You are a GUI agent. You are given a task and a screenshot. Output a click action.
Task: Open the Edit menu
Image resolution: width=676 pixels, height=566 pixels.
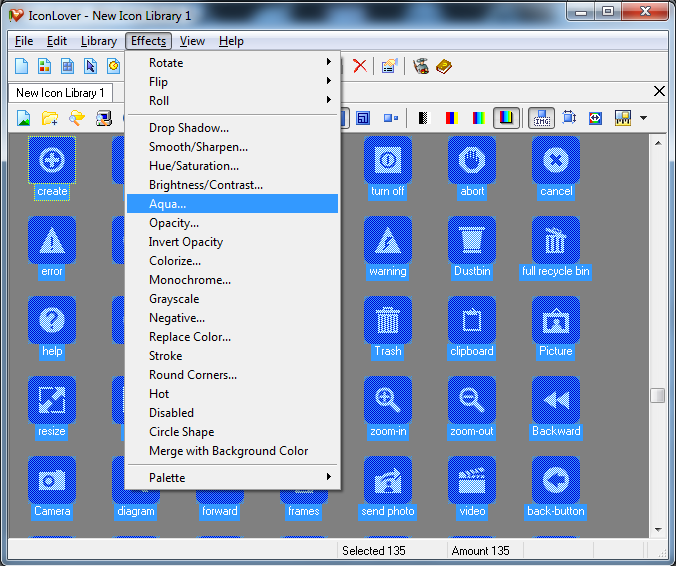pos(56,41)
